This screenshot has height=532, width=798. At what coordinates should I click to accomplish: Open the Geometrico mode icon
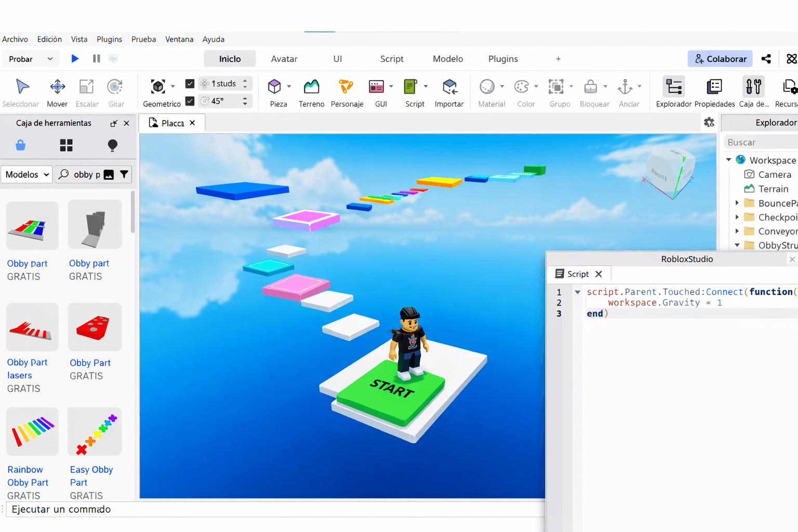[158, 86]
